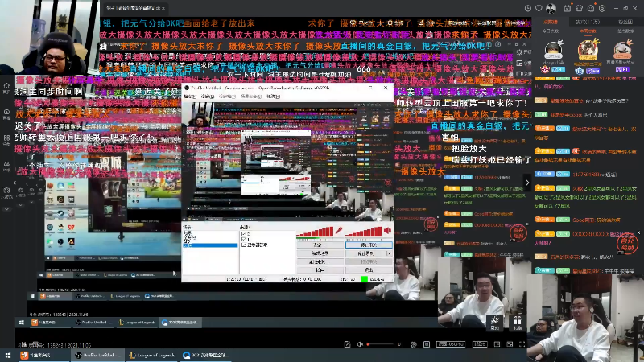Switch to the 贵宾(1.1万) tab
The height and width of the screenshot is (362, 644).
588,23
